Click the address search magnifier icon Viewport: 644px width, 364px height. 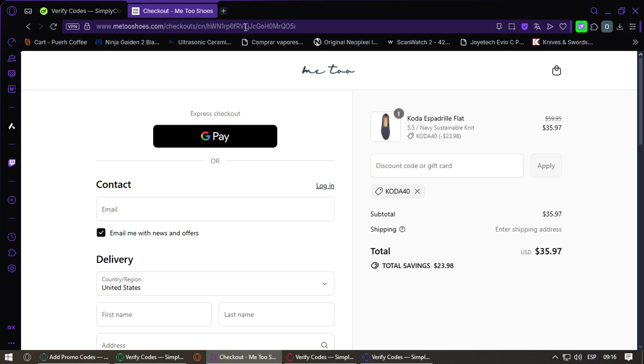click(324, 345)
